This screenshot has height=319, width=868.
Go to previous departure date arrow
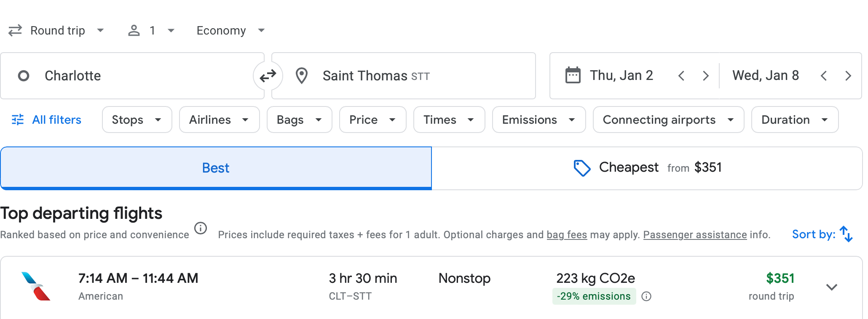tap(681, 76)
